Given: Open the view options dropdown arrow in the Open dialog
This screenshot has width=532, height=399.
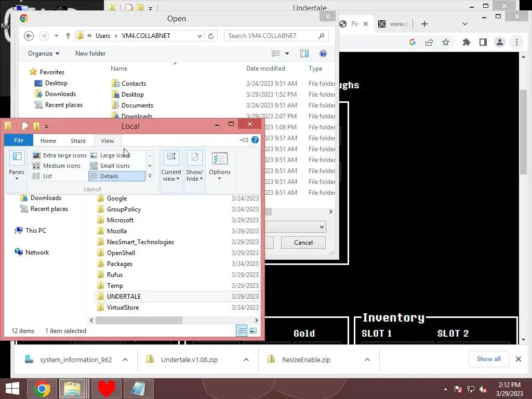Looking at the screenshot, I should [287, 54].
